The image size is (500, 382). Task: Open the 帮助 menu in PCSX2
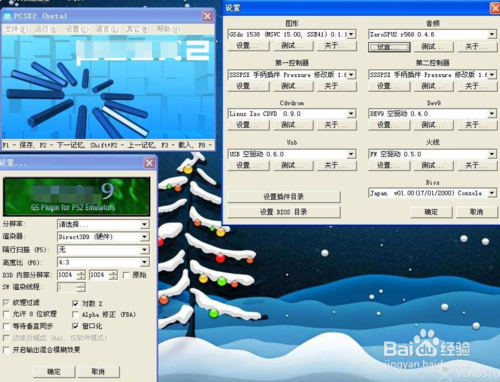click(x=168, y=29)
